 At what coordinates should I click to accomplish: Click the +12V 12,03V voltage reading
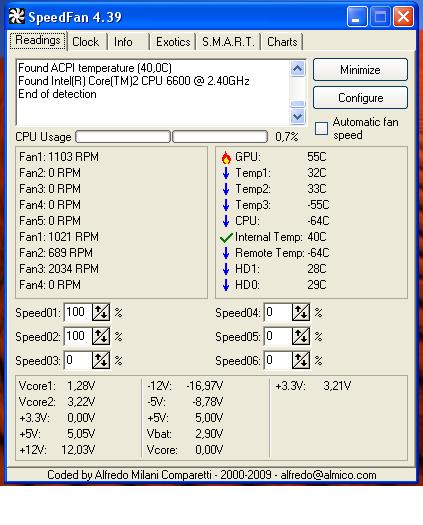(57, 450)
